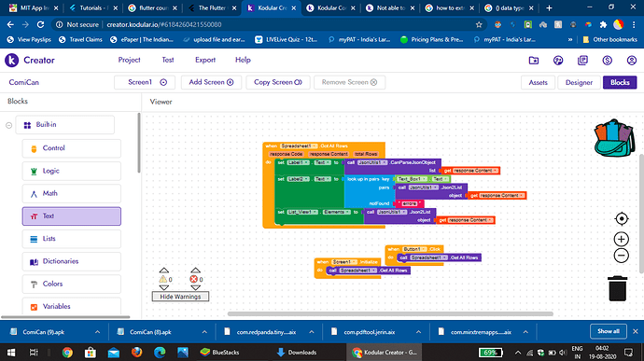Open the account profile icon in header

(632, 61)
